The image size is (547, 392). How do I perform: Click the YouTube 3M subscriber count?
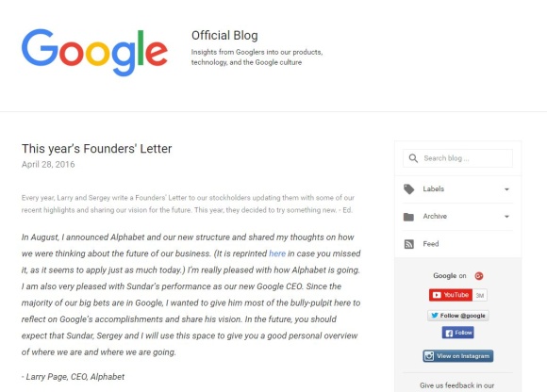click(480, 295)
